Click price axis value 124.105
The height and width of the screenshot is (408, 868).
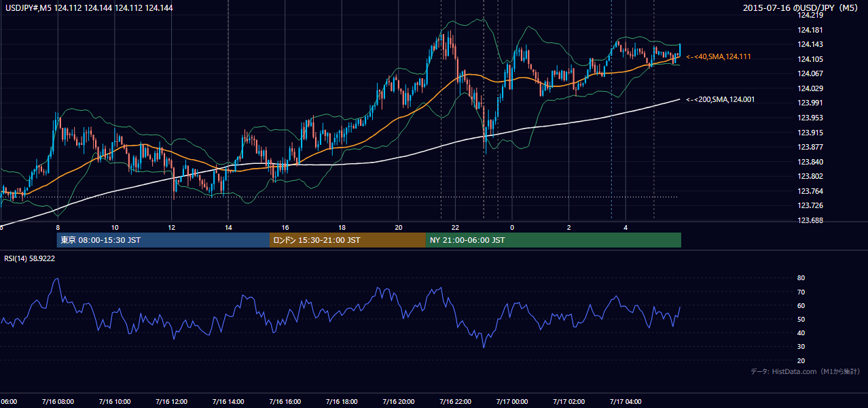click(810, 59)
